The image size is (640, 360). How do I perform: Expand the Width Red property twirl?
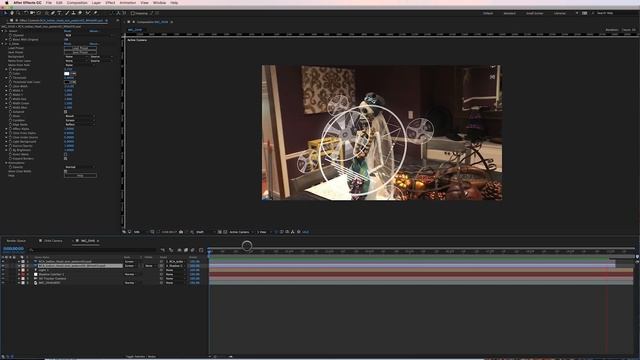pos(6,99)
